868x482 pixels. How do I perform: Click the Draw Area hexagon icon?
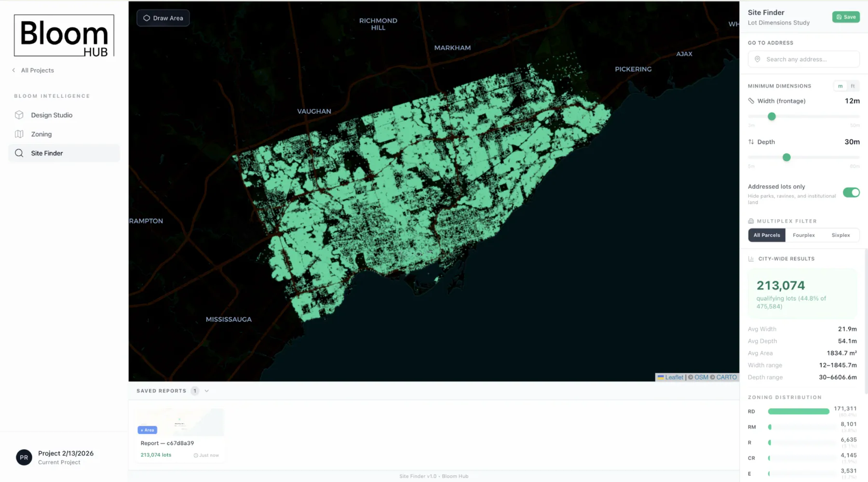coord(147,18)
